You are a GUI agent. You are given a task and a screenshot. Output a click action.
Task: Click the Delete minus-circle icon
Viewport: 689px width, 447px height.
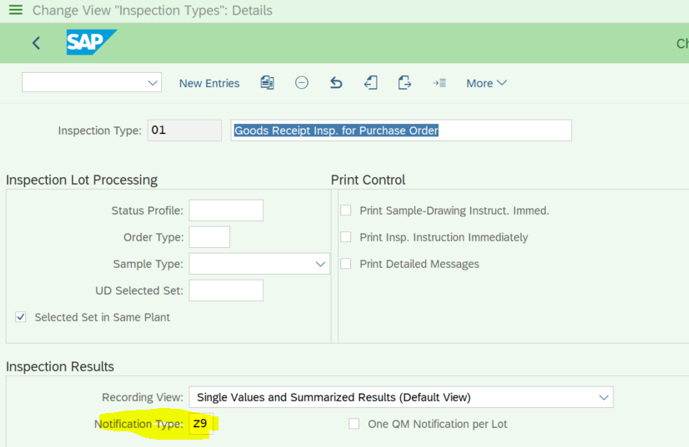click(301, 83)
